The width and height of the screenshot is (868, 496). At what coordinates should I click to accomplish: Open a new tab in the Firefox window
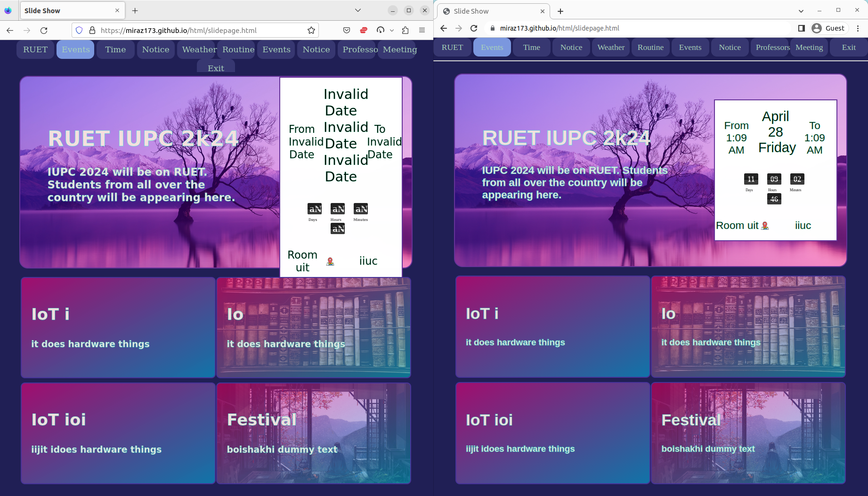click(x=135, y=10)
